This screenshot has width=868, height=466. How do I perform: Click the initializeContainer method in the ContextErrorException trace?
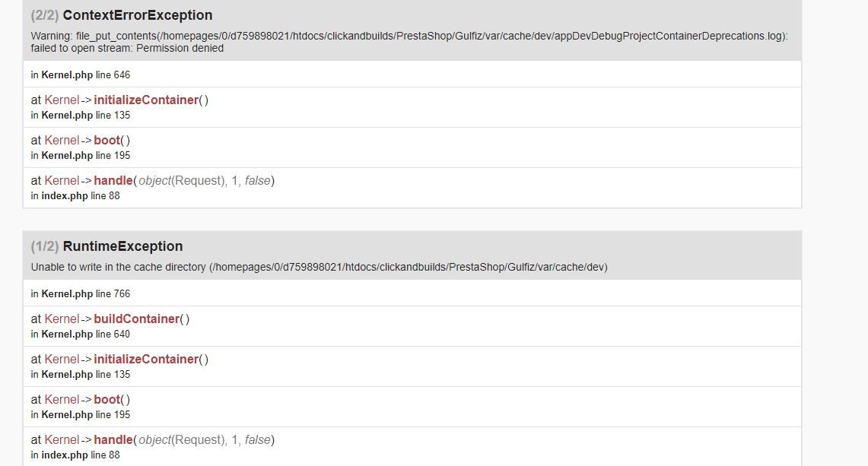click(x=146, y=100)
